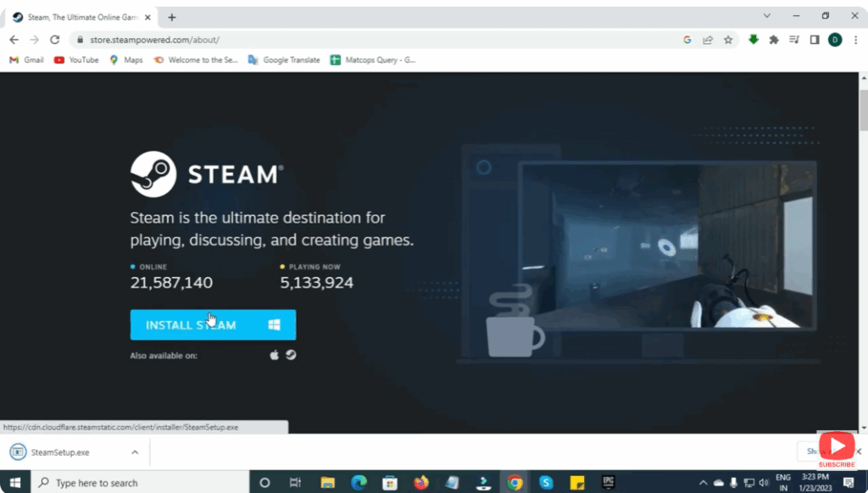Image resolution: width=868 pixels, height=493 pixels.
Task: Open Epic Games Launcher from the taskbar
Action: (x=607, y=482)
